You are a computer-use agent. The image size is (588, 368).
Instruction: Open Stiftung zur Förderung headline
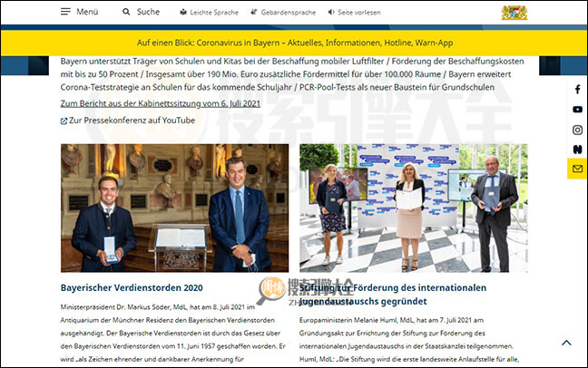393,295
